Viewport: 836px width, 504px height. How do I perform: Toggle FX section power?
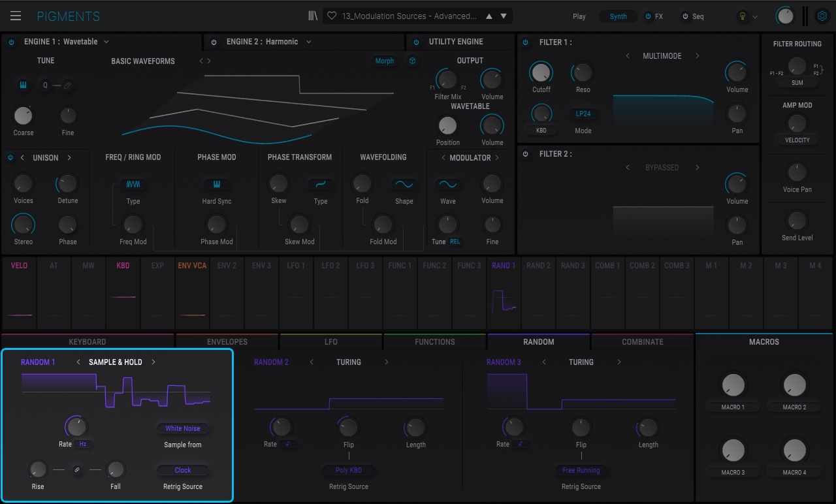tap(648, 16)
